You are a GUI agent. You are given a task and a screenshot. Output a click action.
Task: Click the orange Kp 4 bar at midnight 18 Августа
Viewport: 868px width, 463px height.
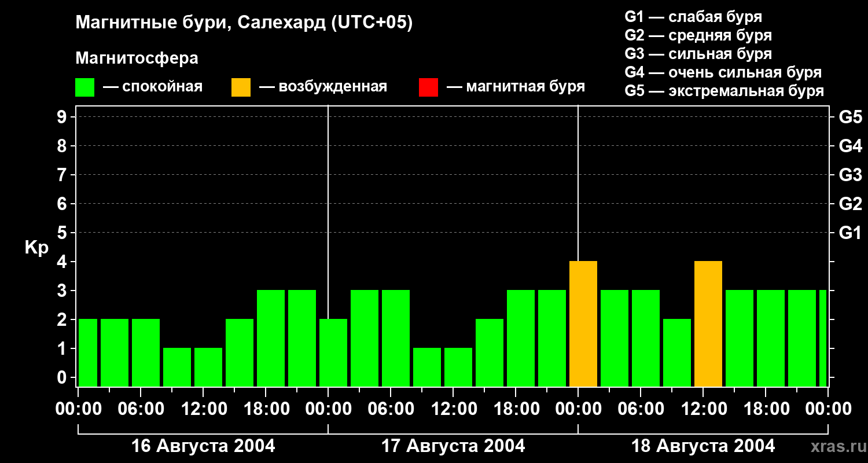pyautogui.click(x=583, y=324)
